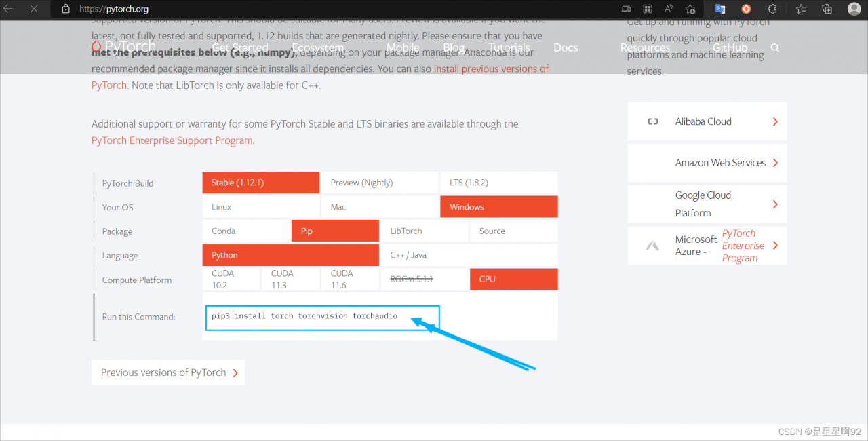The height and width of the screenshot is (441, 868).
Task: Click the red PyTorch Enterprise Program text
Action: click(x=743, y=246)
